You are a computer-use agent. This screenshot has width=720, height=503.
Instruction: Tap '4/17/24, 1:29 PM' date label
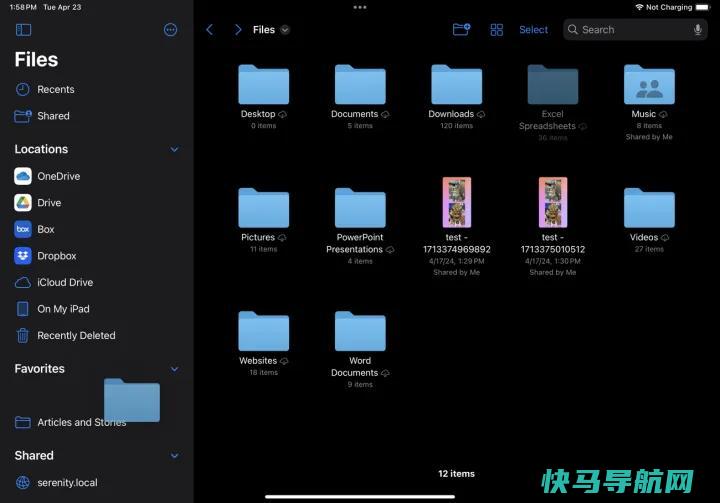pyautogui.click(x=456, y=261)
